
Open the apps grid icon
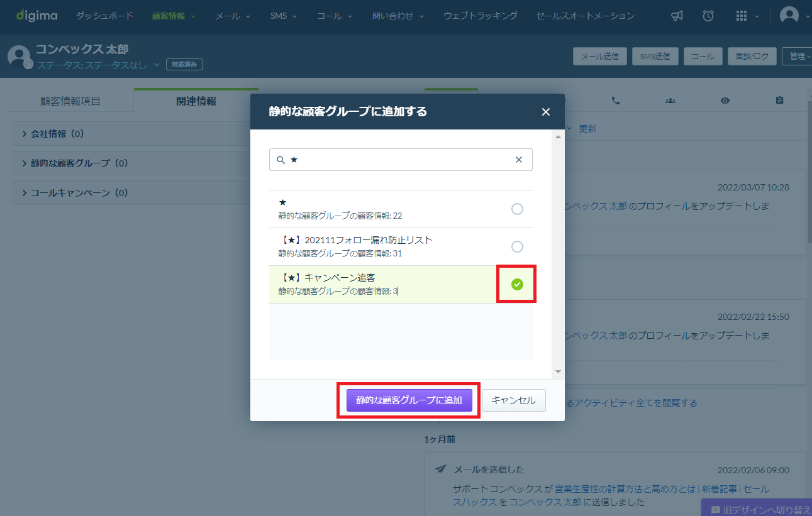point(742,16)
